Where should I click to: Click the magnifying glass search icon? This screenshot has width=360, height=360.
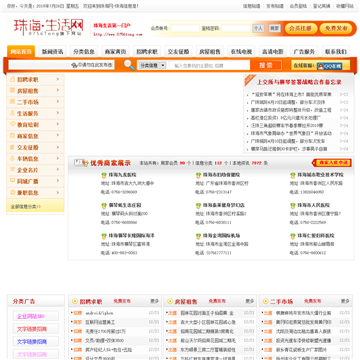129,65
